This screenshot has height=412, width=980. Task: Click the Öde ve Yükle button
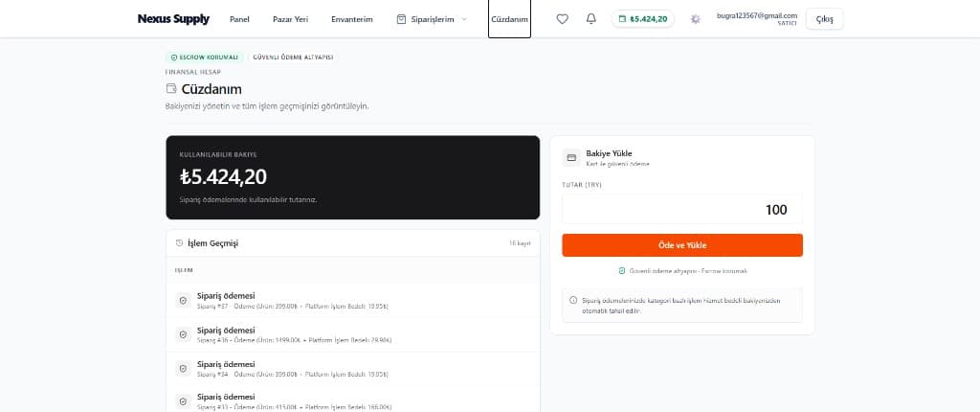click(x=681, y=245)
